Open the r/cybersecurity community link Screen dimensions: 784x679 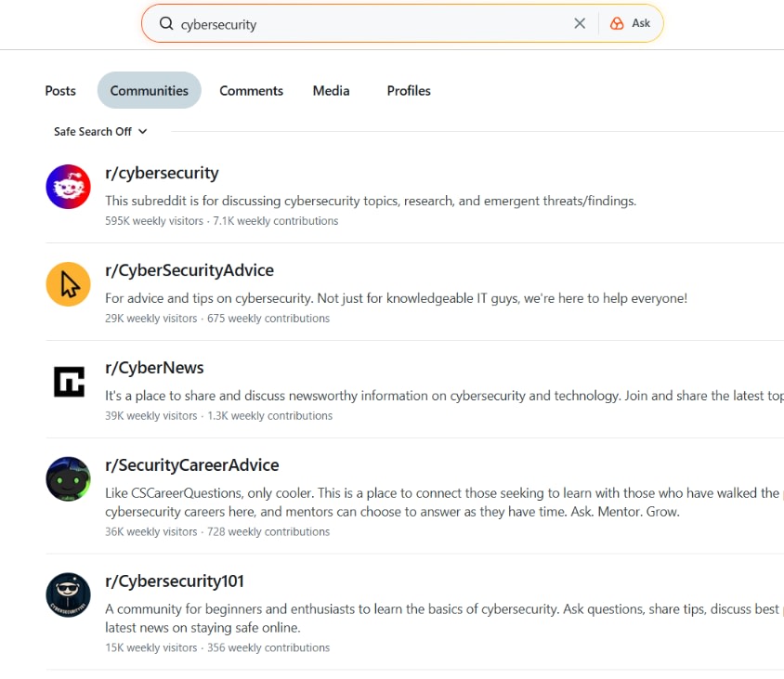pyautogui.click(x=162, y=173)
